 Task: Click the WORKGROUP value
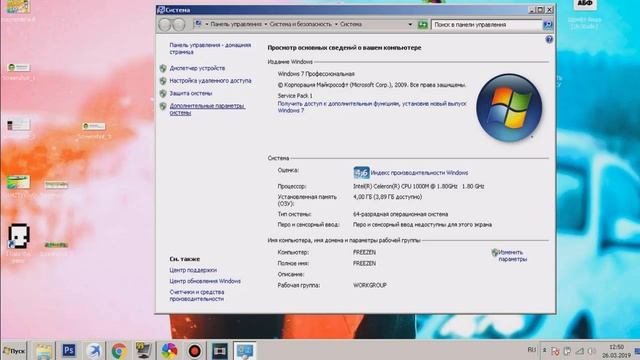coord(370,285)
